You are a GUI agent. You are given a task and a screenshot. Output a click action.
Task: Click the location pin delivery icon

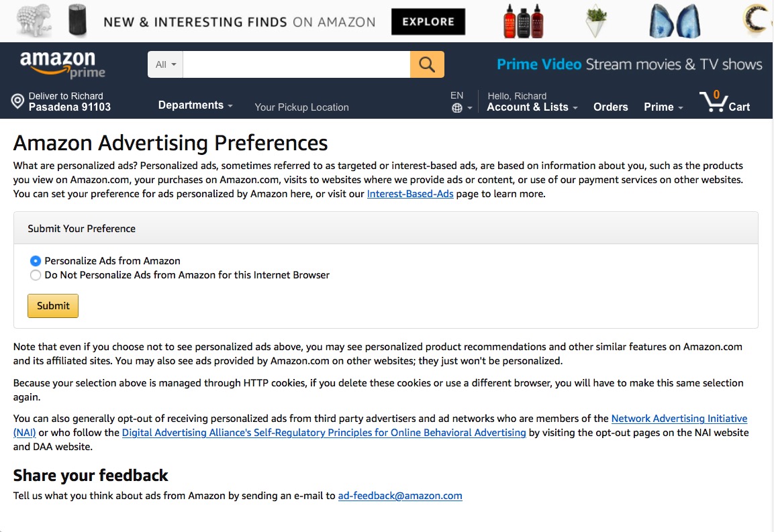pos(17,101)
